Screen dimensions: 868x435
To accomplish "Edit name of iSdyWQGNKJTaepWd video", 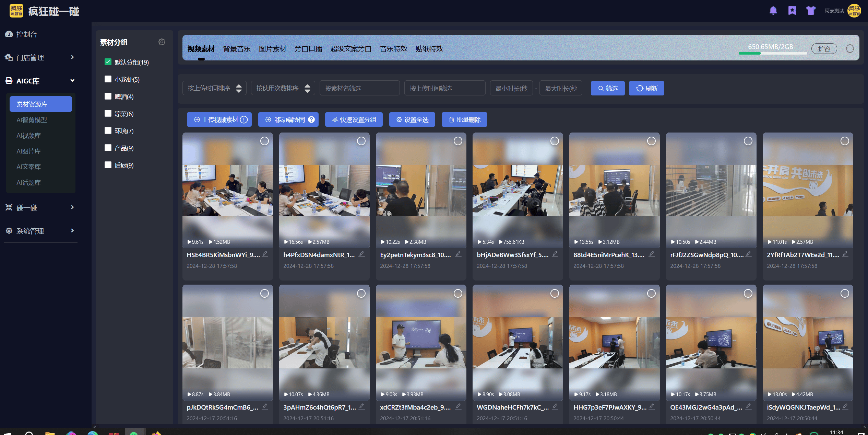I will tap(845, 407).
